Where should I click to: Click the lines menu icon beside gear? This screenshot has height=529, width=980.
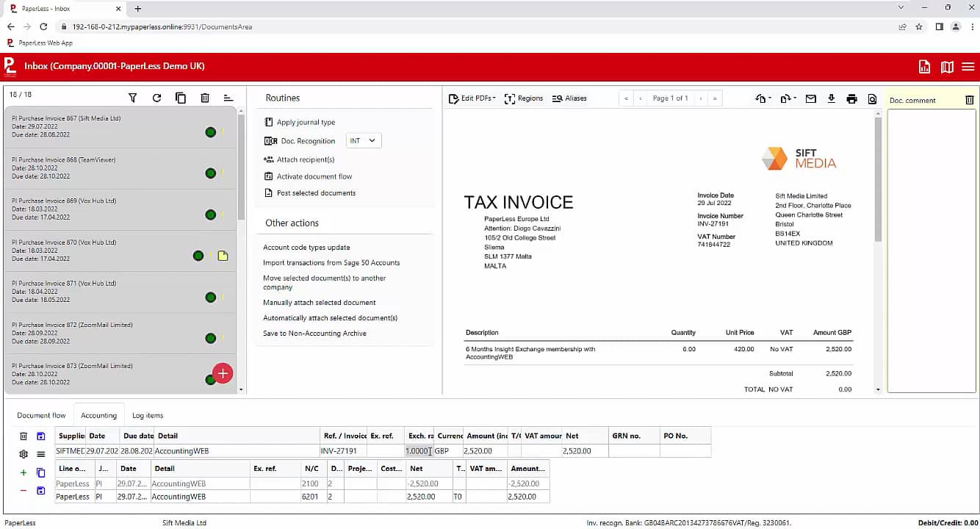pos(41,454)
